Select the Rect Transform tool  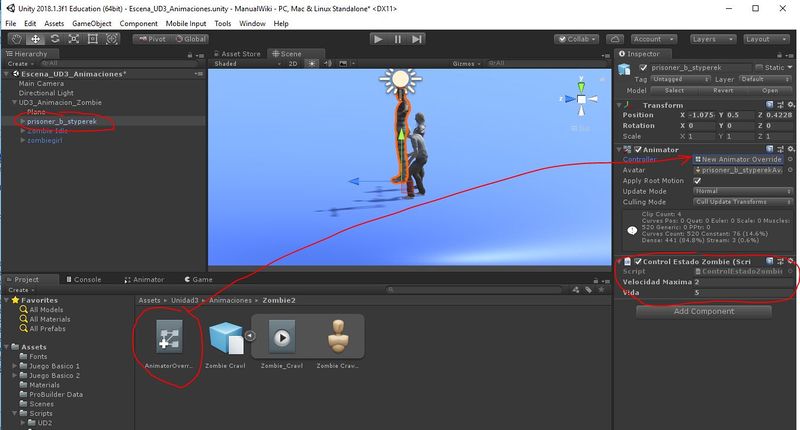coord(92,39)
